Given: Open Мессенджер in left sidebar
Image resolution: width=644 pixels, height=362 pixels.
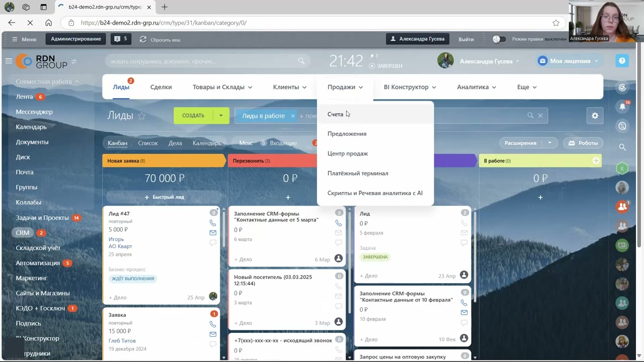Looking at the screenshot, I should (34, 112).
